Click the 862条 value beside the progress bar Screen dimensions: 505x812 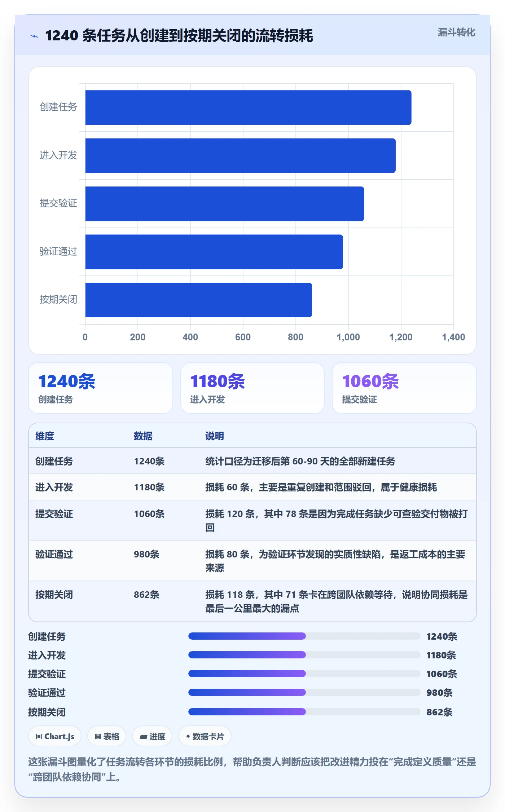tap(439, 712)
